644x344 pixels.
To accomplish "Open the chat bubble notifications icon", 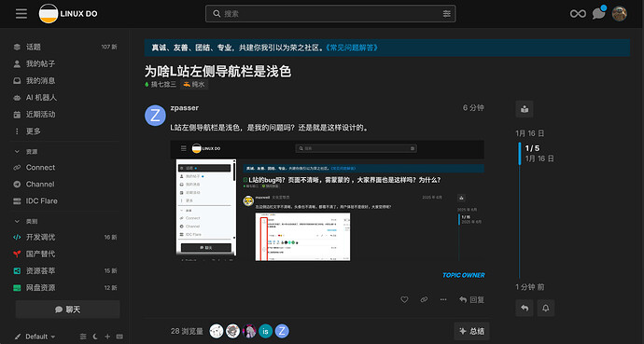I will [598, 14].
